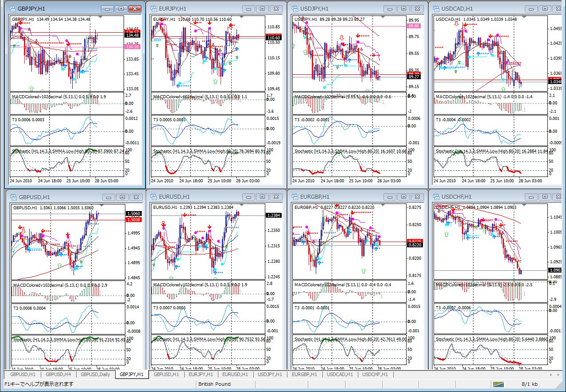Maximize the EURUSD,H1 chart window
The width and height of the screenshot is (566, 392).
262,197
